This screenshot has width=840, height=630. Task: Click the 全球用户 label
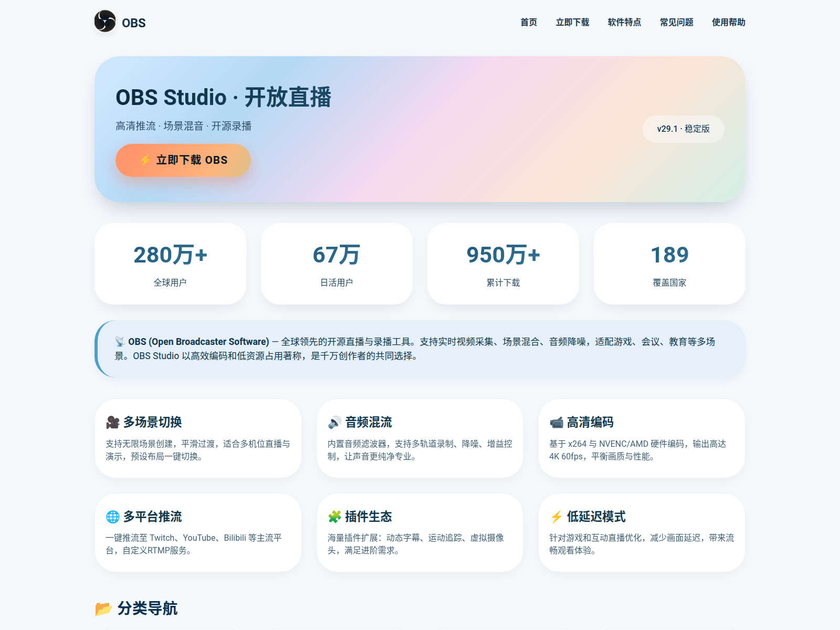pyautogui.click(x=170, y=282)
